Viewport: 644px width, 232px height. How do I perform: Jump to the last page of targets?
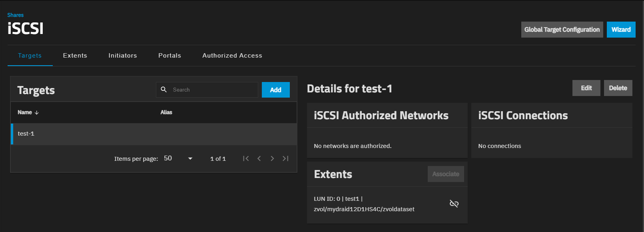pos(285,158)
